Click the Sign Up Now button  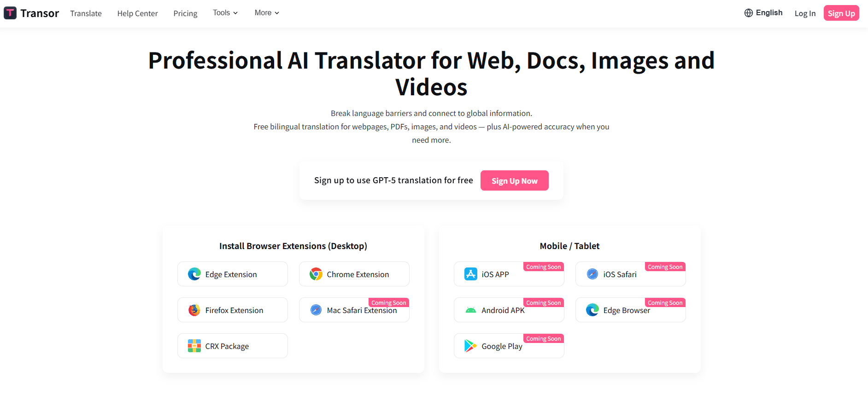click(x=514, y=180)
